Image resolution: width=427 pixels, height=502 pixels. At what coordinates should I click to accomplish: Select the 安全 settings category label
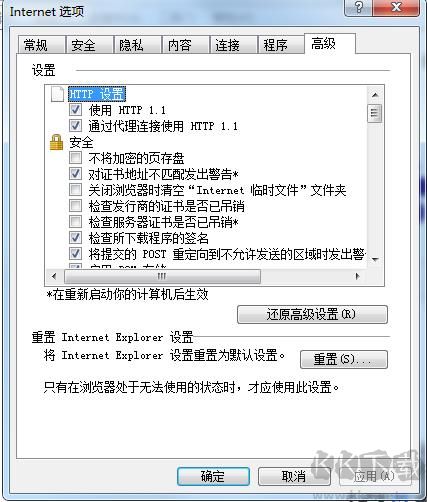click(x=81, y=142)
